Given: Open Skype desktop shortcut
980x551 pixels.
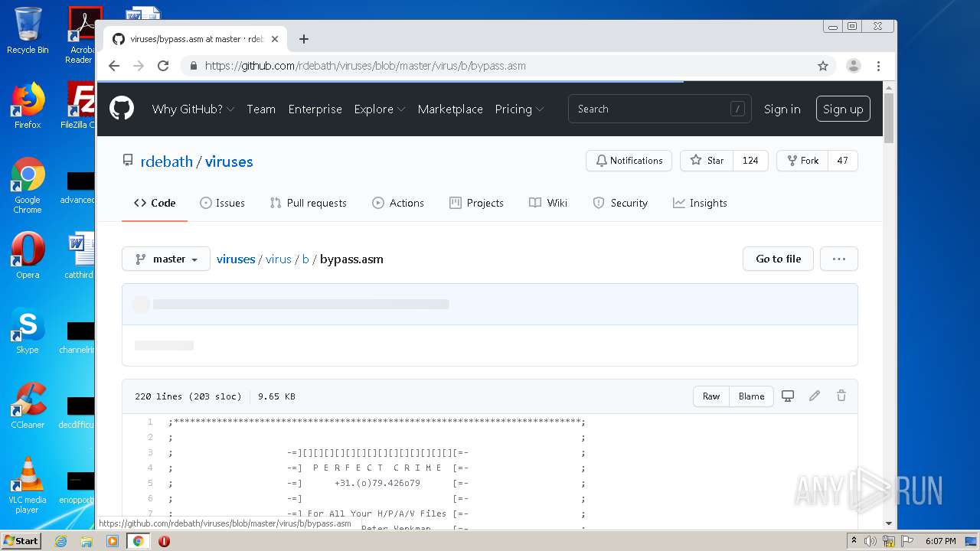Looking at the screenshot, I should point(28,331).
